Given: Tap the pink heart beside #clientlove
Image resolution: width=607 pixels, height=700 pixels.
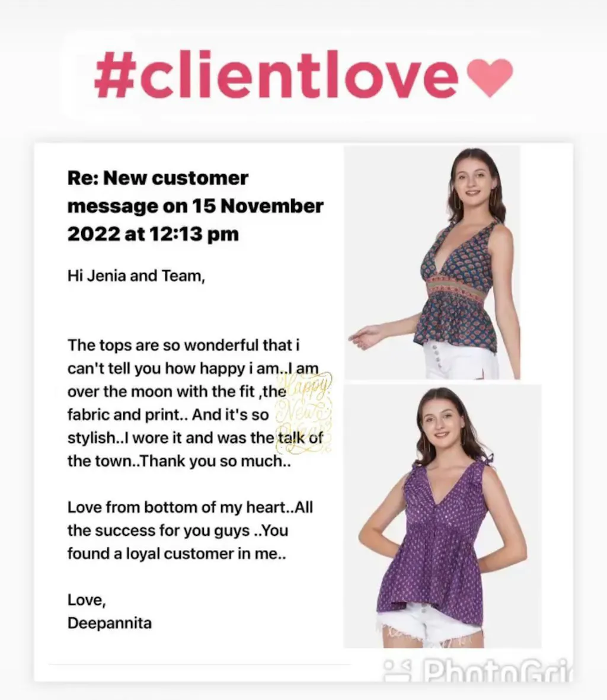Looking at the screenshot, I should [490, 78].
